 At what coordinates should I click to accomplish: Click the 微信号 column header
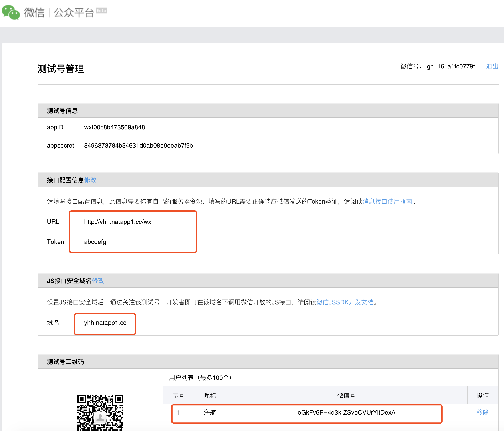click(346, 395)
